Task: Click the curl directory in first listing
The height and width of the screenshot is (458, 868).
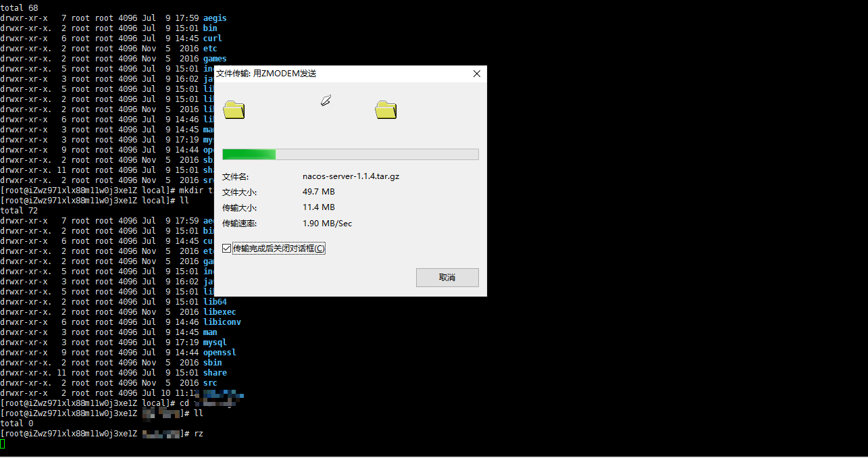Action: coord(213,39)
